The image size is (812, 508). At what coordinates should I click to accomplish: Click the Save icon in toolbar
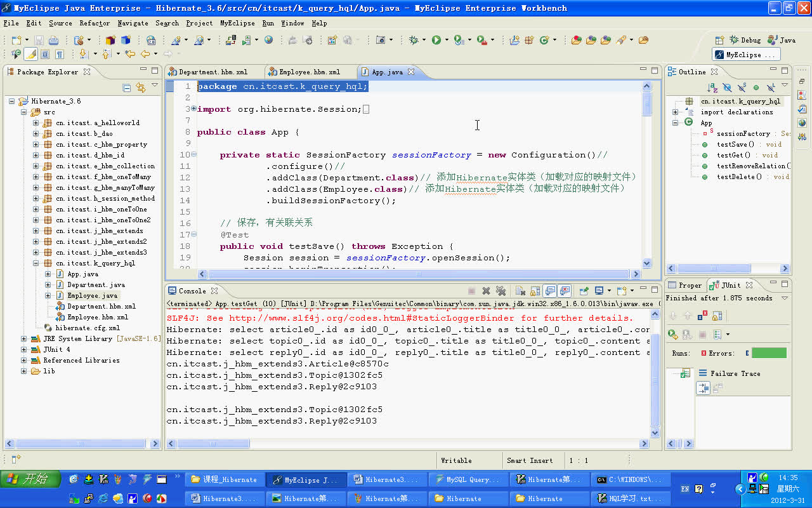[39, 40]
